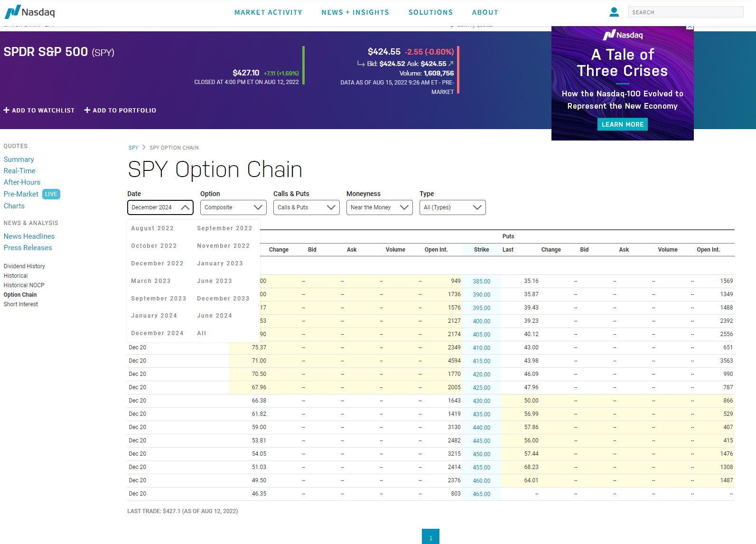The width and height of the screenshot is (756, 544).
Task: Go to News Headlines in sidebar
Action: point(29,236)
